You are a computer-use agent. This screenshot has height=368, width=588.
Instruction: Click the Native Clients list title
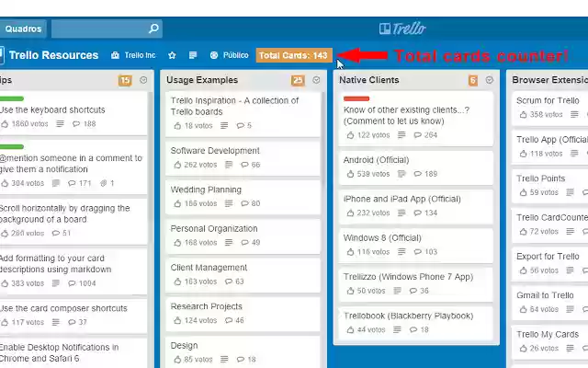369,80
